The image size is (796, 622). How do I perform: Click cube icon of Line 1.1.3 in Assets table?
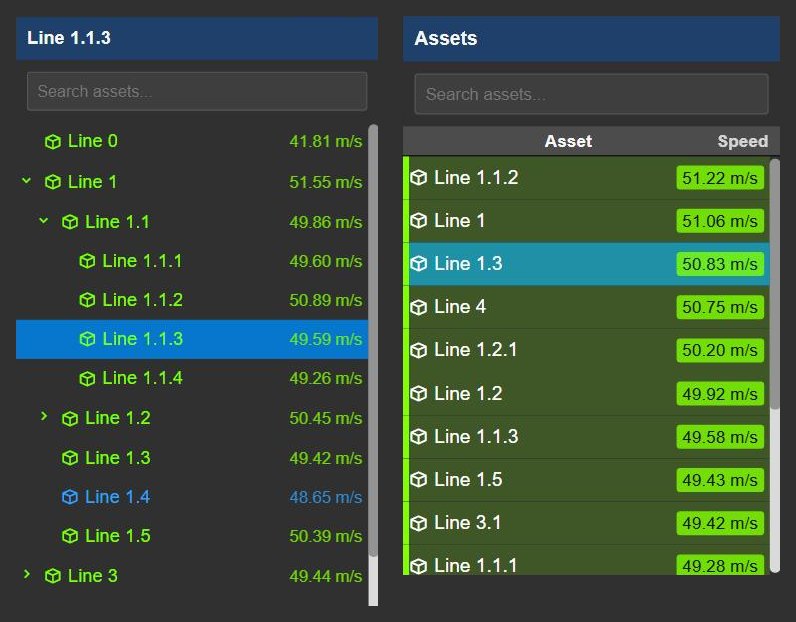tap(419, 437)
